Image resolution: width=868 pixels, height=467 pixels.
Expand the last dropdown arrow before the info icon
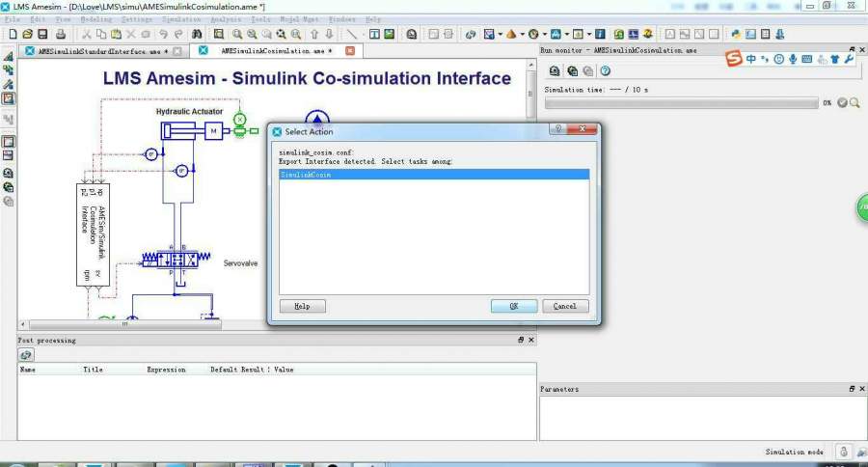[589, 35]
